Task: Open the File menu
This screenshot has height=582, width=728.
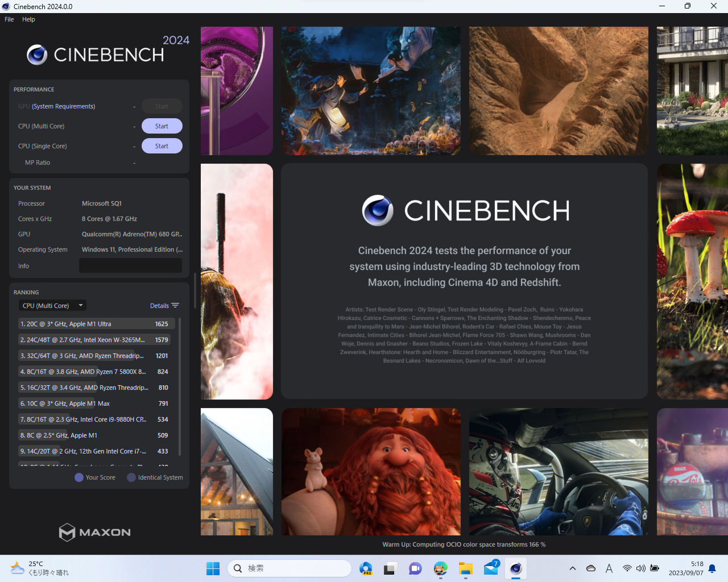Action: [x=9, y=19]
